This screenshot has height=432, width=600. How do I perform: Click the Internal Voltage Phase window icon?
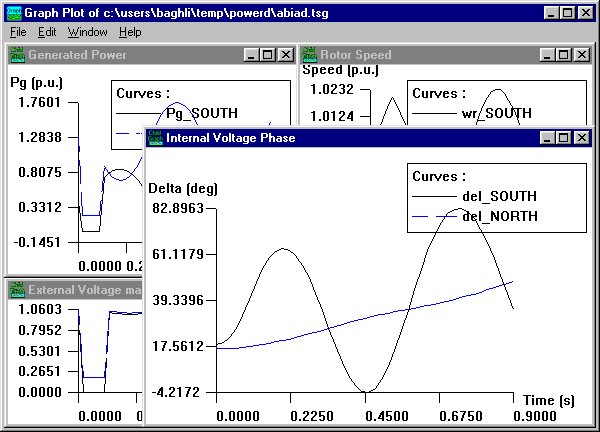(x=155, y=138)
